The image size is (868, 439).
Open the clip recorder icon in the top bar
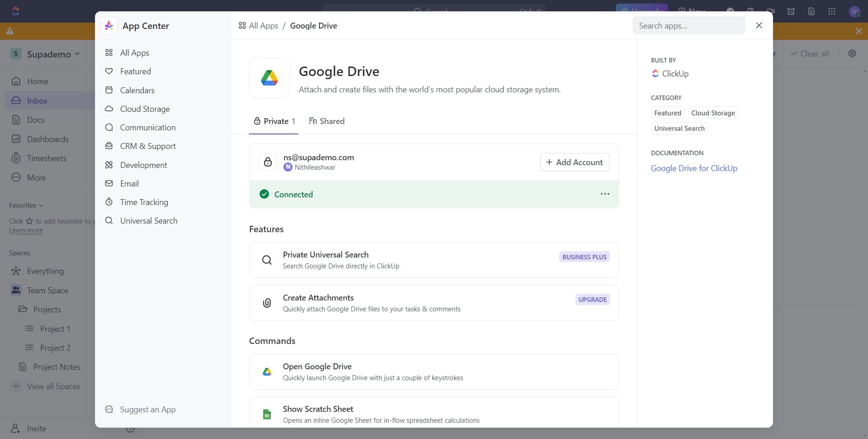(x=771, y=11)
